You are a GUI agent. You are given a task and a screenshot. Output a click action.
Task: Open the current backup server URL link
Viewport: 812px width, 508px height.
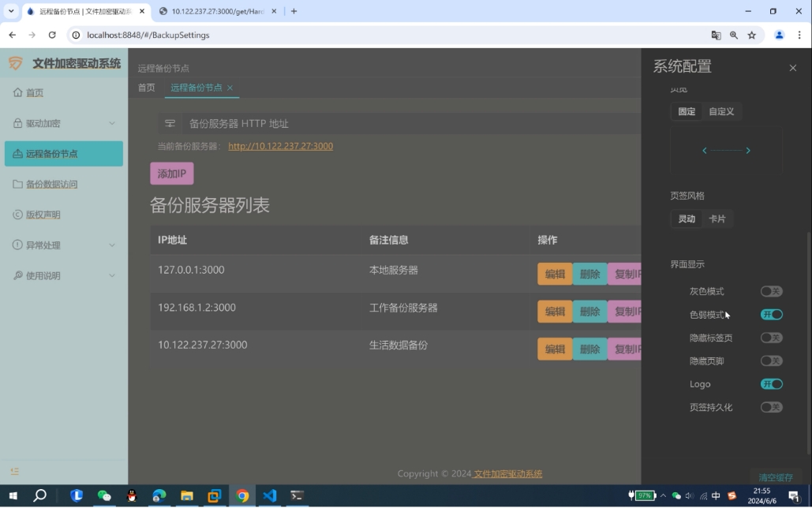[x=280, y=146]
